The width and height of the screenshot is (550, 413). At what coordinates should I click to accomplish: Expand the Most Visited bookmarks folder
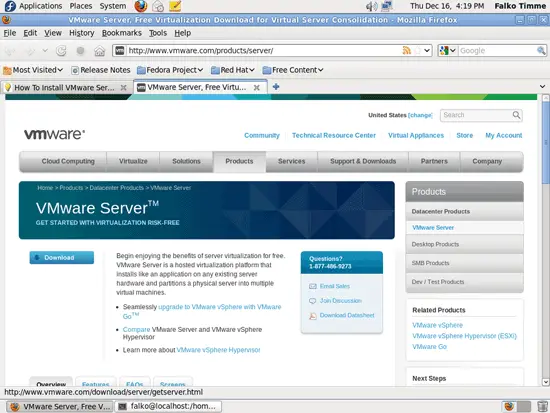[33, 70]
